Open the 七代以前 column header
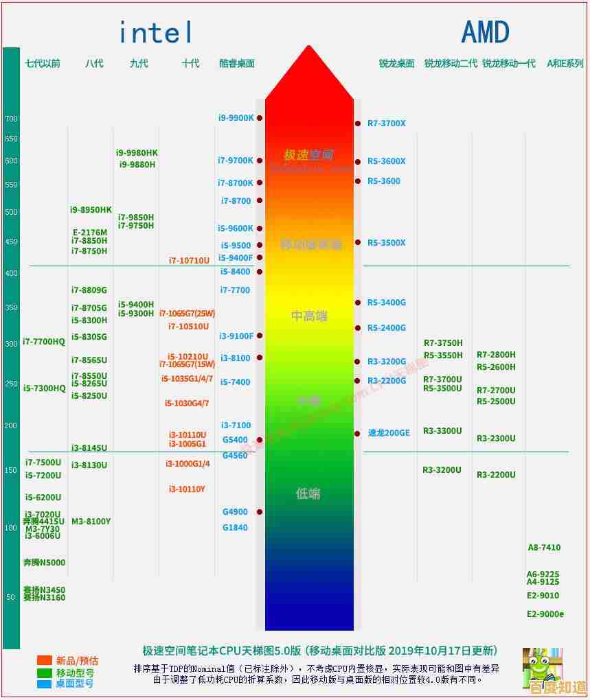Image resolution: width=590 pixels, height=700 pixels. tap(43, 64)
